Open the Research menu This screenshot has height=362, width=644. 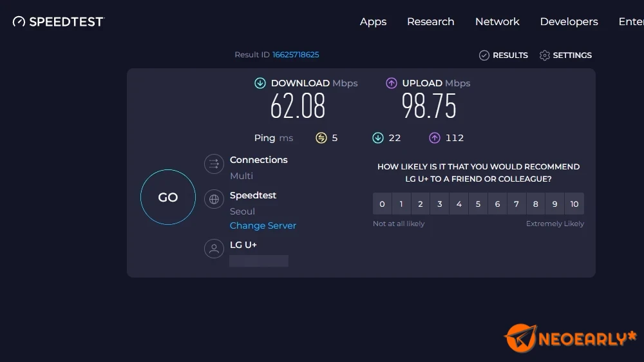(430, 21)
